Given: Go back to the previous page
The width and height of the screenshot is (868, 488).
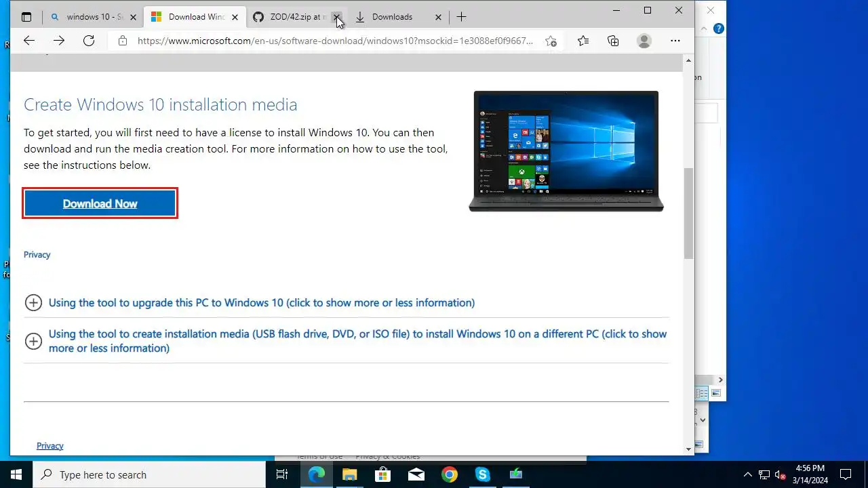Looking at the screenshot, I should (28, 41).
